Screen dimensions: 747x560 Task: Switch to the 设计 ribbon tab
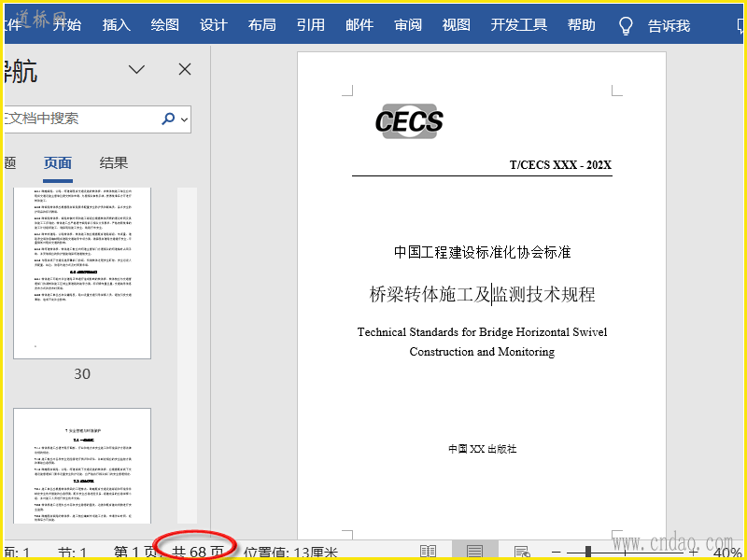pos(214,25)
